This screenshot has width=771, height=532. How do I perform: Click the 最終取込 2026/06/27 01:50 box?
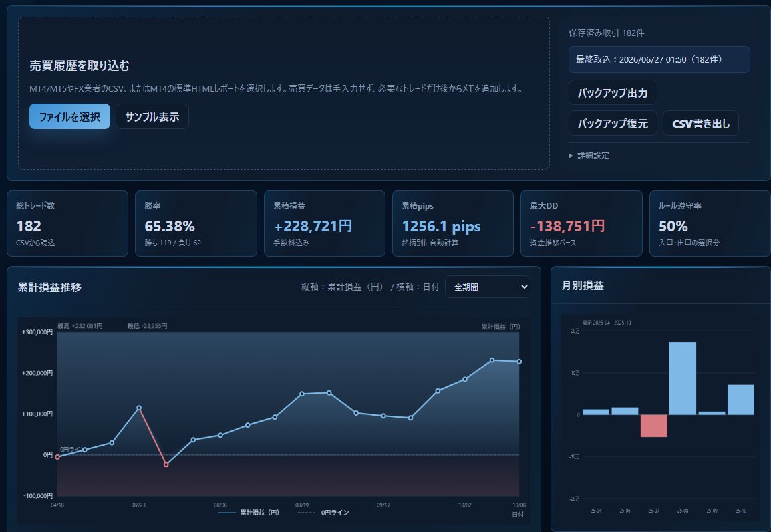point(659,59)
